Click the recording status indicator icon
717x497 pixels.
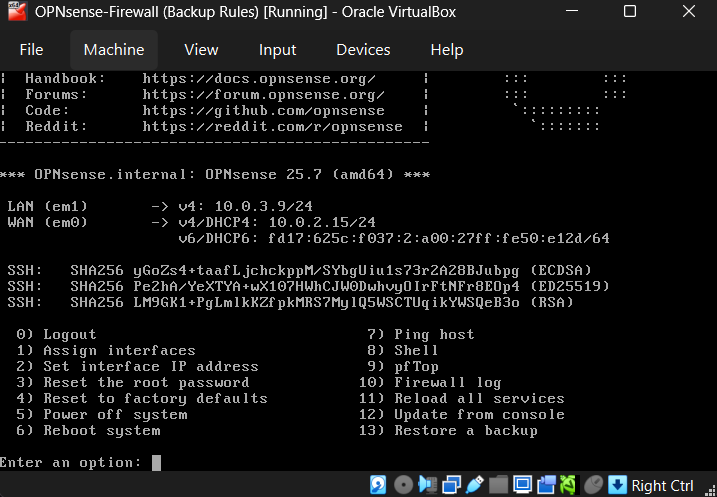547,486
